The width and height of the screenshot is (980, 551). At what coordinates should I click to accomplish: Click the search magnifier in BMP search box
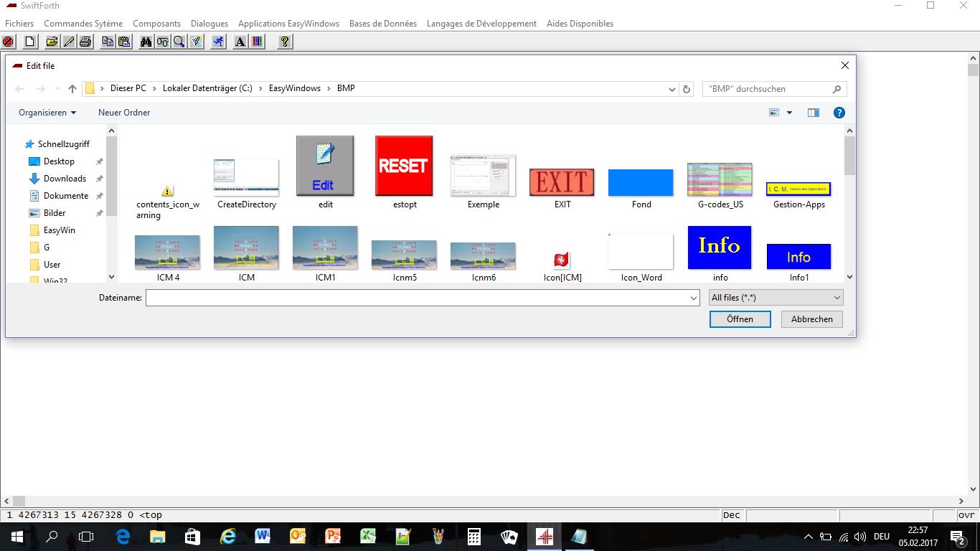837,89
